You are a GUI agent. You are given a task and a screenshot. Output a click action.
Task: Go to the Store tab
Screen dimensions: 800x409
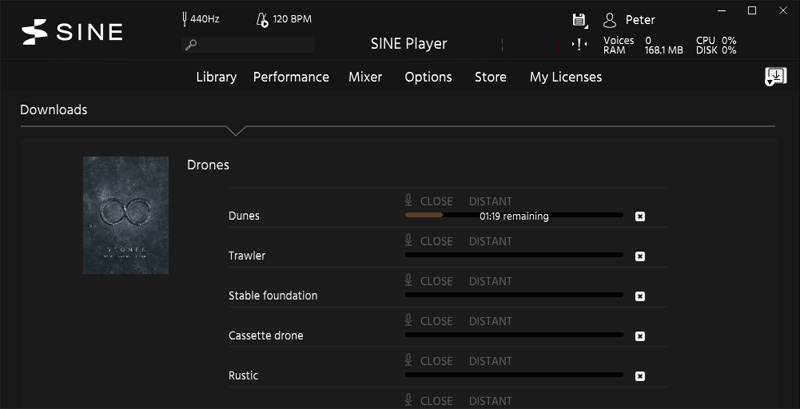click(x=490, y=77)
